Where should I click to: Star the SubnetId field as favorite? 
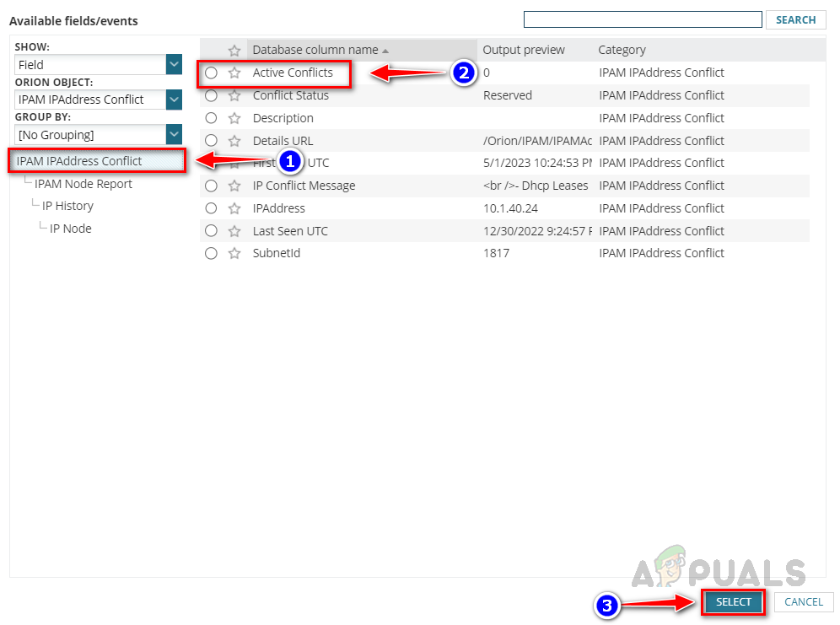234,253
